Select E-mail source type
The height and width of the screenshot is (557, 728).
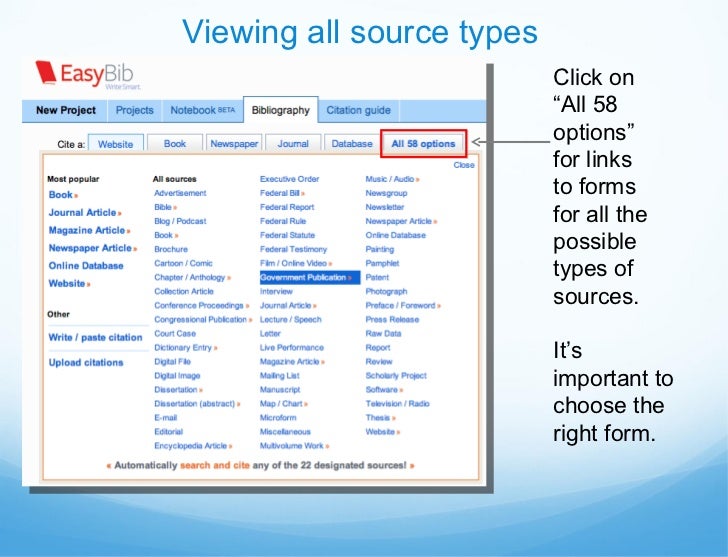(x=166, y=418)
